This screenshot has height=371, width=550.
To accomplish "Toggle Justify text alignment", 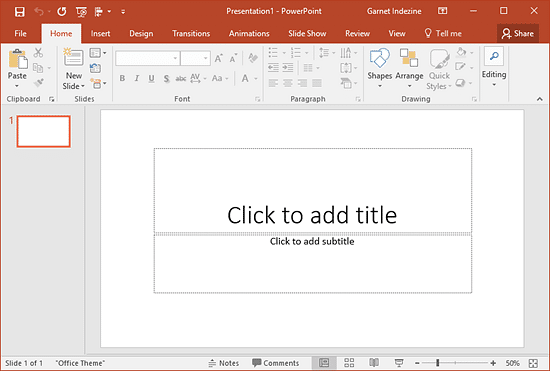I will 317,83.
